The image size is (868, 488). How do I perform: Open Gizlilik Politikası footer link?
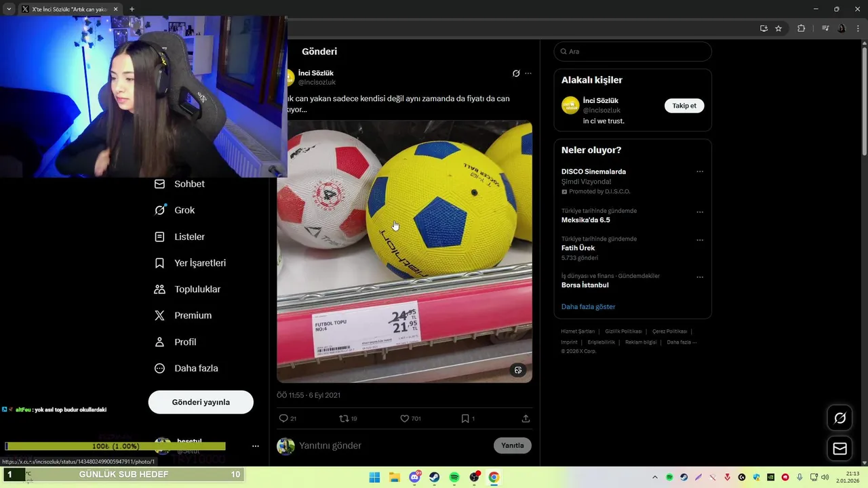623,331
